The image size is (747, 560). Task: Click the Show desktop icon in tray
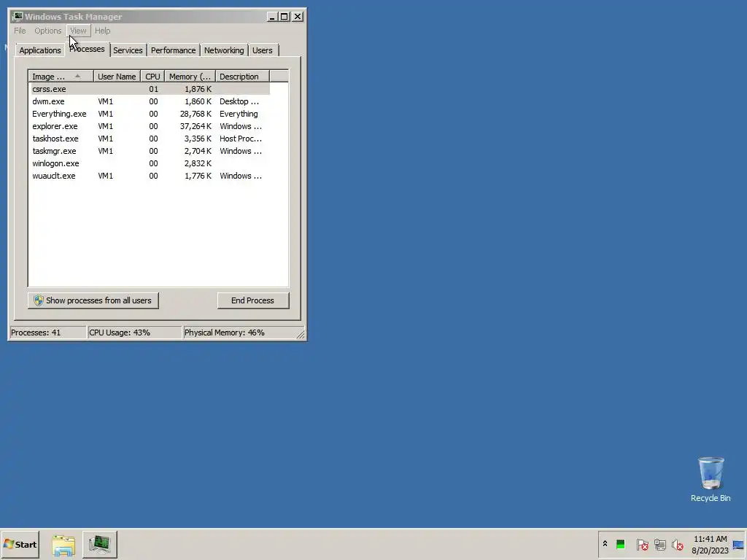pos(738,545)
